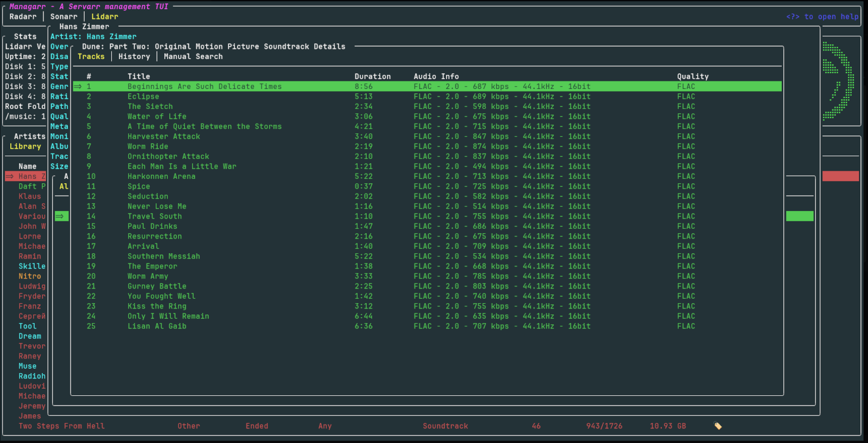The width and height of the screenshot is (868, 443).
Task: Select the Lidarr tab
Action: (x=104, y=17)
